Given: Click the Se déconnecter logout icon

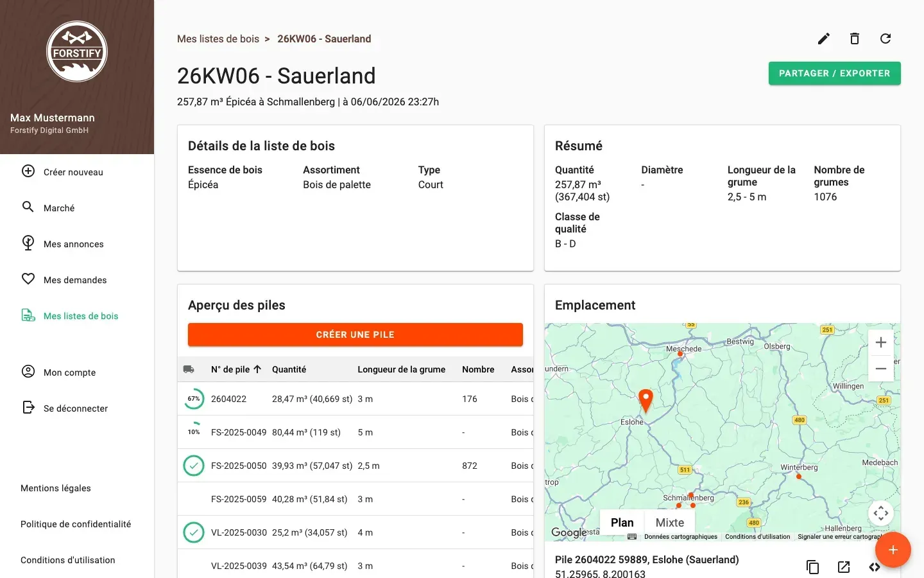Looking at the screenshot, I should click(x=28, y=407).
